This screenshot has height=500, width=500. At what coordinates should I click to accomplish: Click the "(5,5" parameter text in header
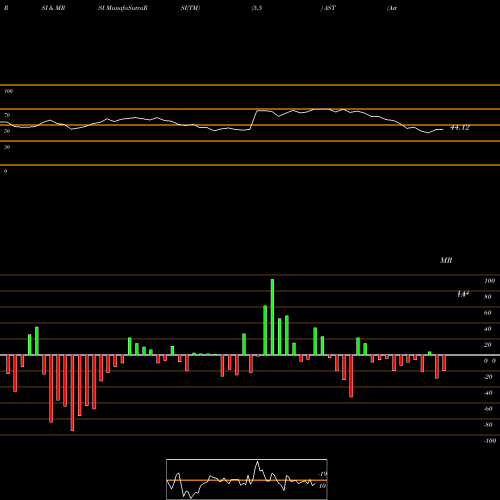point(257,8)
